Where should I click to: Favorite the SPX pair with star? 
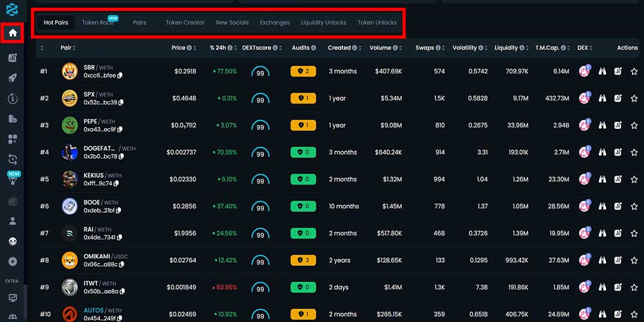634,98
